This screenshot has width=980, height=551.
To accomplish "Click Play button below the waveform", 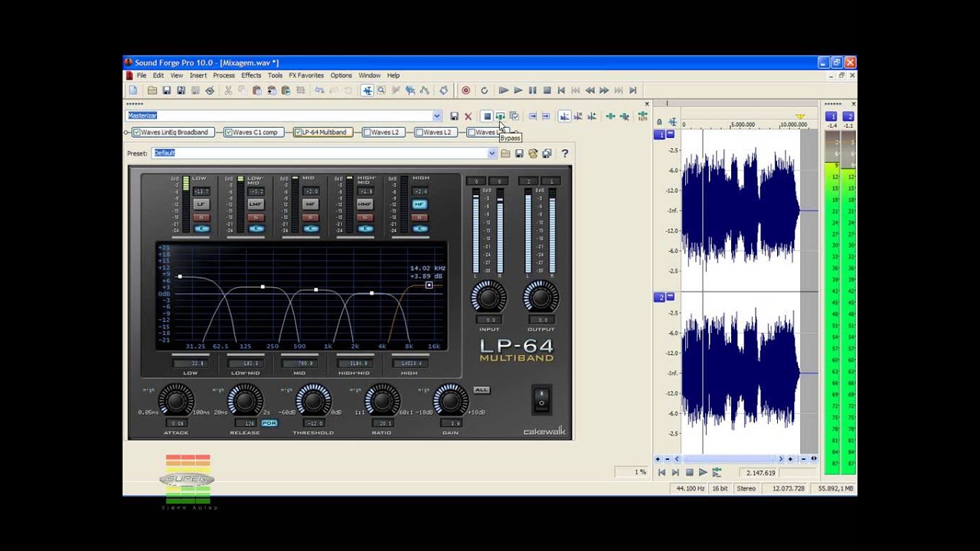I will tap(703, 472).
